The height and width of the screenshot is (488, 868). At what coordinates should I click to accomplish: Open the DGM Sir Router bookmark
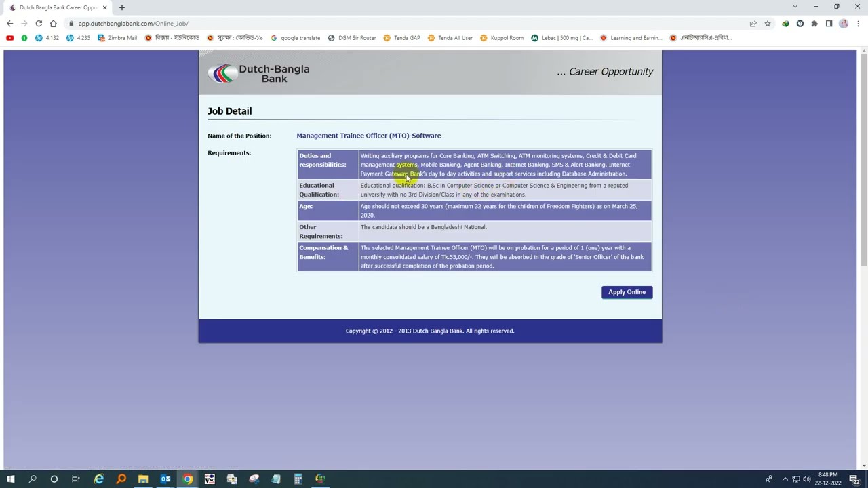pos(352,38)
